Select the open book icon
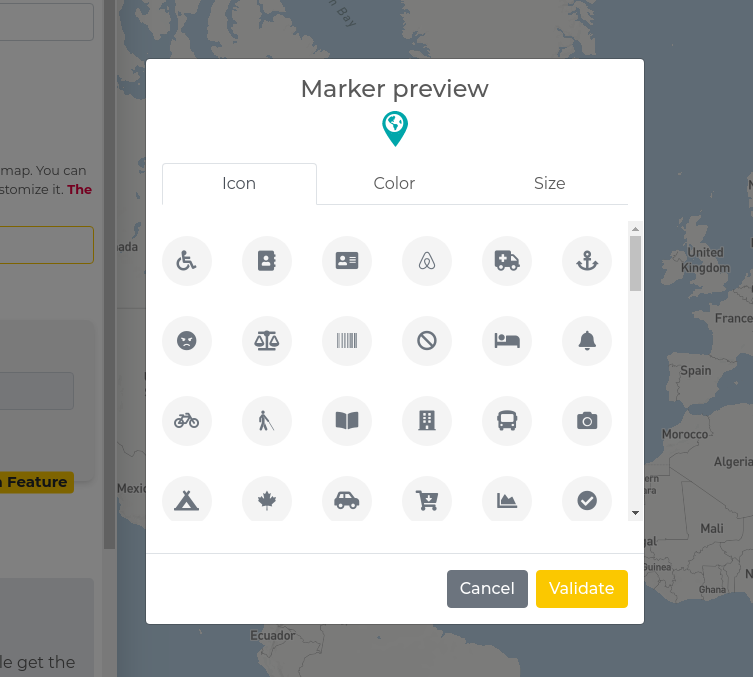The image size is (753, 677). [x=347, y=421]
